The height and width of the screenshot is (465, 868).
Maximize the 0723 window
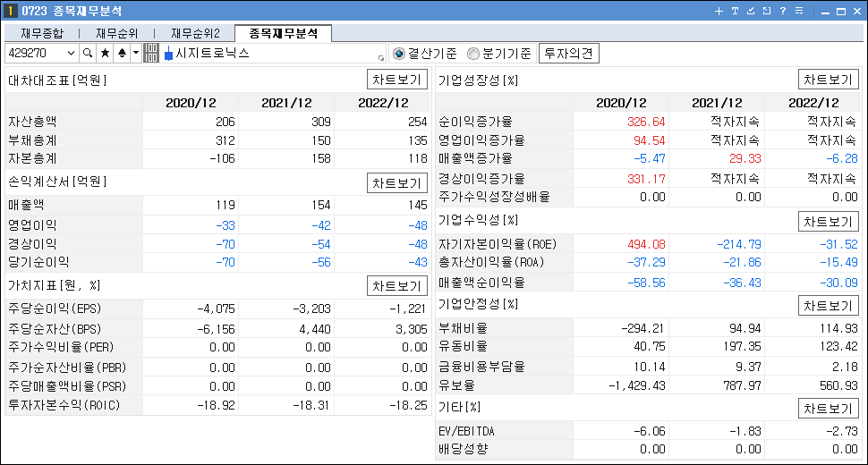pyautogui.click(x=841, y=12)
